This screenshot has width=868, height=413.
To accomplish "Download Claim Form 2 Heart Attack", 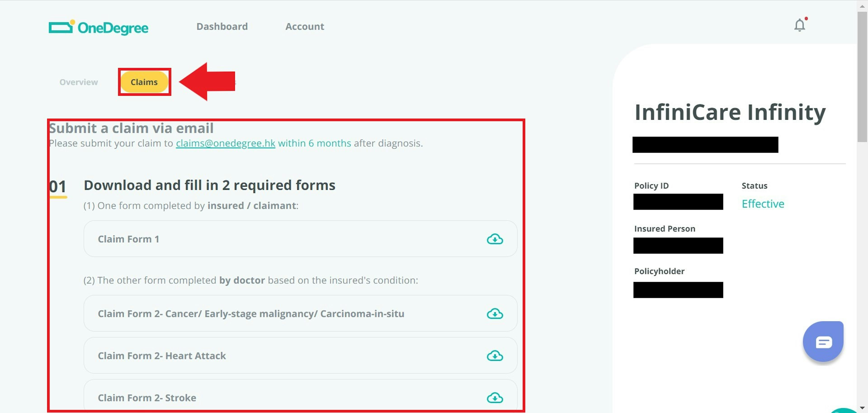I will 494,355.
